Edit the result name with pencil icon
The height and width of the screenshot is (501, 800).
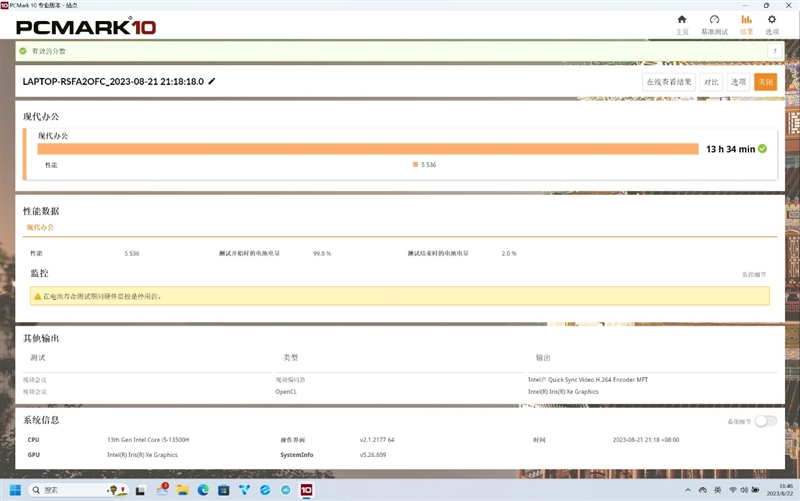[x=212, y=81]
